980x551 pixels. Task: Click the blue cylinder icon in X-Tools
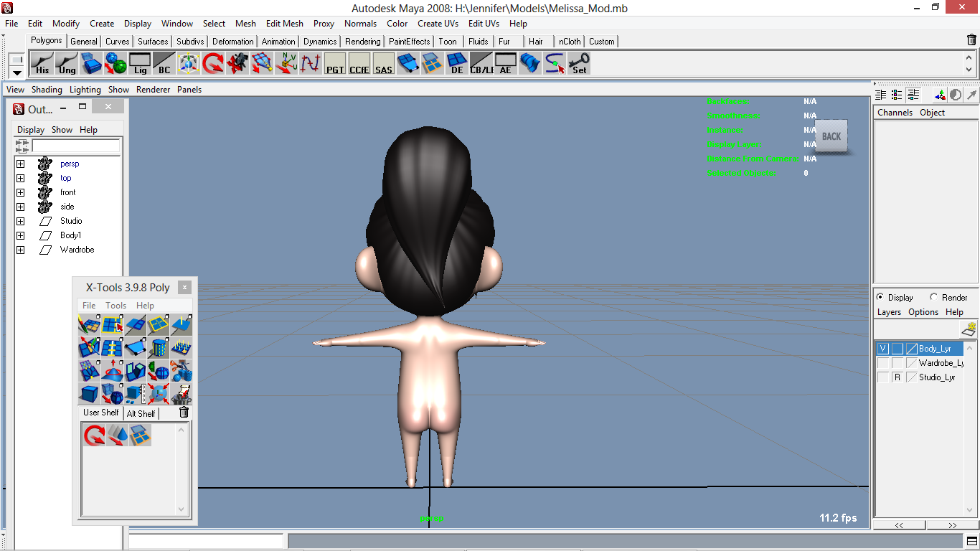pos(158,348)
